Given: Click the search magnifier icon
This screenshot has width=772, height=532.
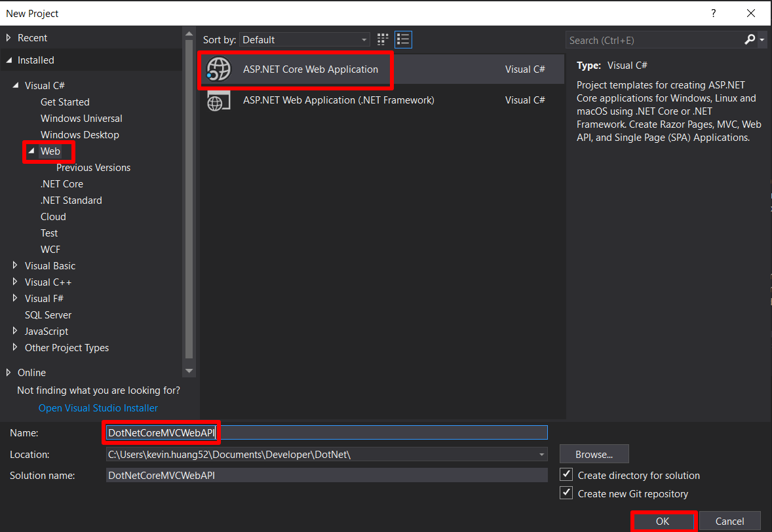Looking at the screenshot, I should tap(750, 40).
